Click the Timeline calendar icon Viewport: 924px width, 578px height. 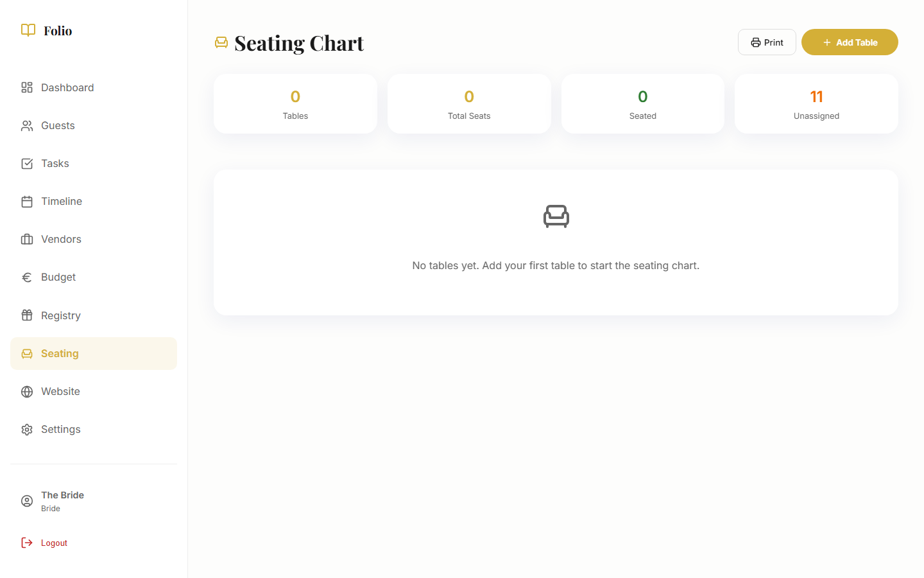point(26,201)
